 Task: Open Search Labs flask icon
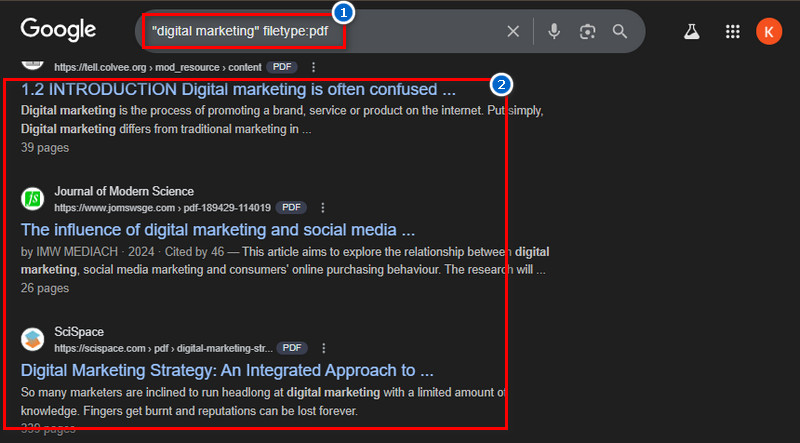[x=691, y=32]
